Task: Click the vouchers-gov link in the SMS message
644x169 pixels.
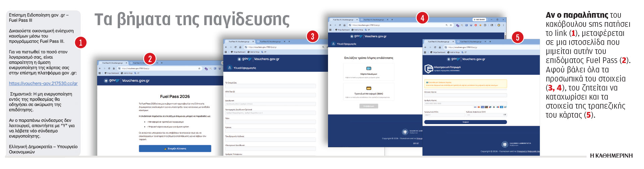Action: click(43, 83)
